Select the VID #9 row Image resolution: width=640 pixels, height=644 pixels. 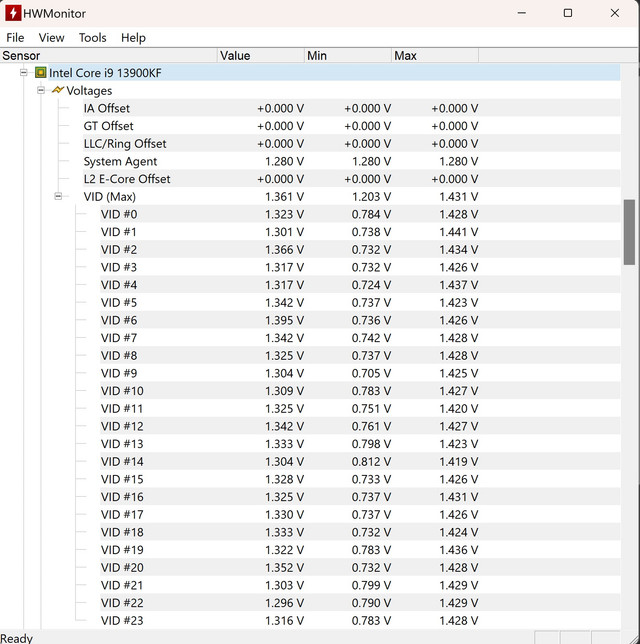pyautogui.click(x=360, y=373)
